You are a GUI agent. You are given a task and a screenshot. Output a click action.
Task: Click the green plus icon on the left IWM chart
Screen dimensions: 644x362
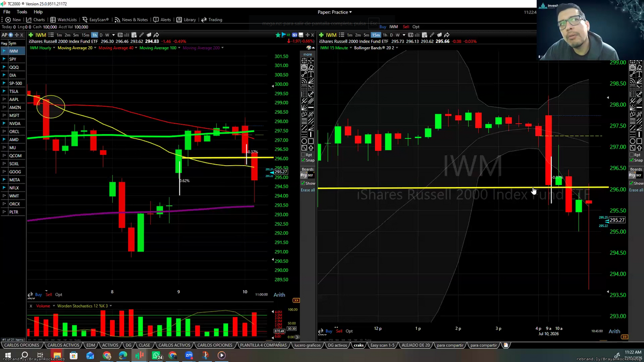pyautogui.click(x=31, y=35)
